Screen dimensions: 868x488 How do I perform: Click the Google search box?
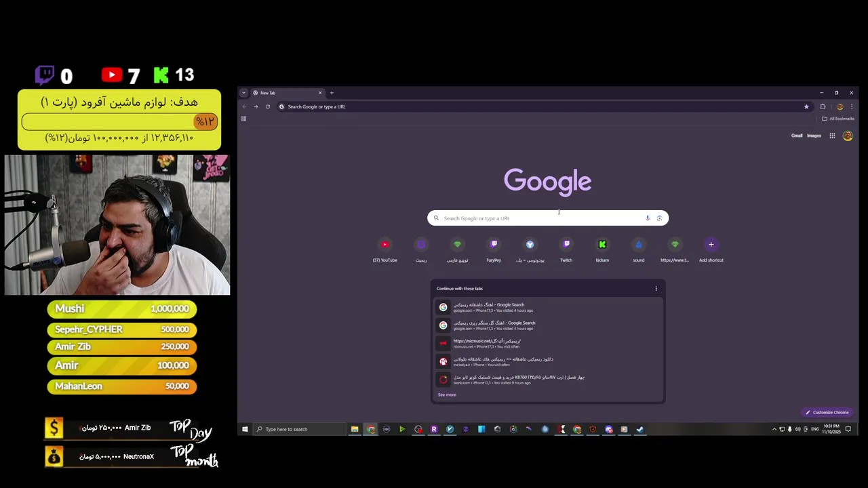click(548, 218)
